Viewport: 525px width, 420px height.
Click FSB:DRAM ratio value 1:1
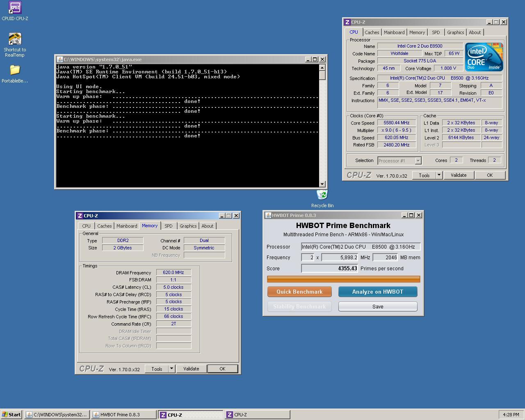point(173,280)
